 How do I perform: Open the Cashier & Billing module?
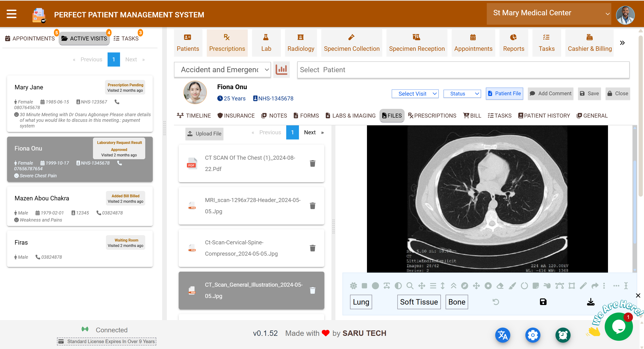pos(589,43)
